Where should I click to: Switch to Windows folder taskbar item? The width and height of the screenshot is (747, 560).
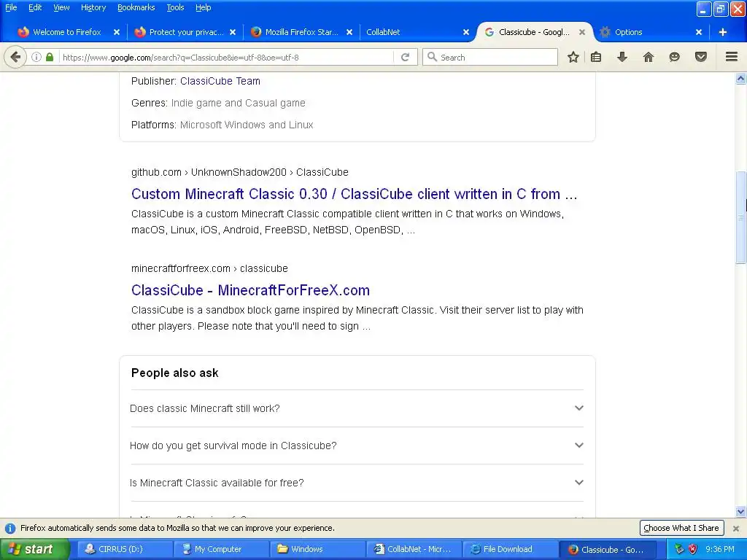(x=317, y=549)
